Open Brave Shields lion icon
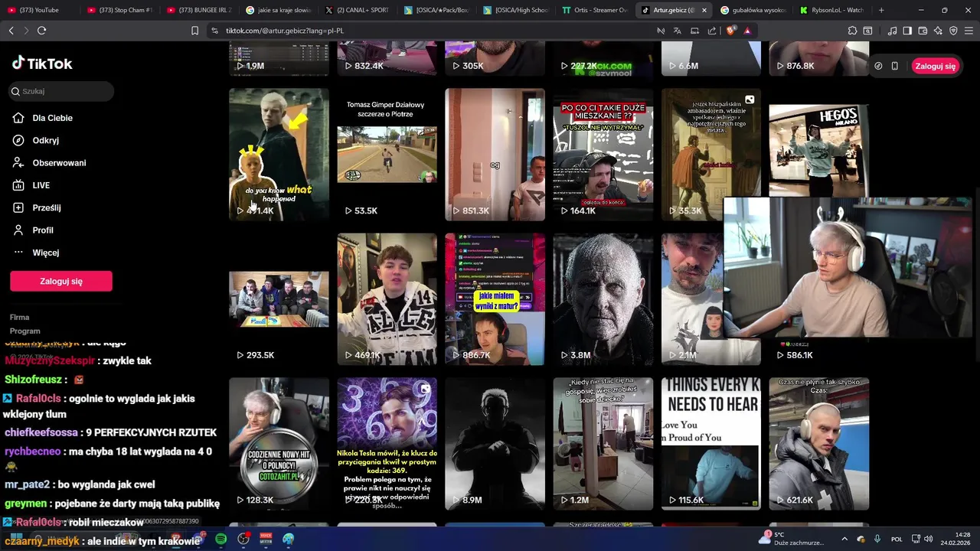980x551 pixels. coord(730,31)
